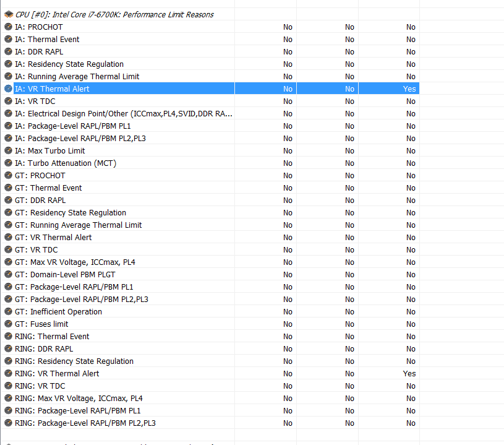This screenshot has width=504, height=445.
Task: Click the icon beside IA: Package-Level RAPL/PBM PL1
Action: pyautogui.click(x=9, y=126)
